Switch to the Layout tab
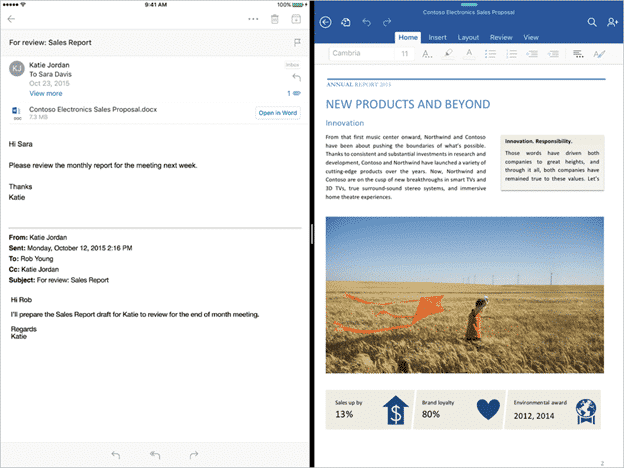 tap(468, 37)
